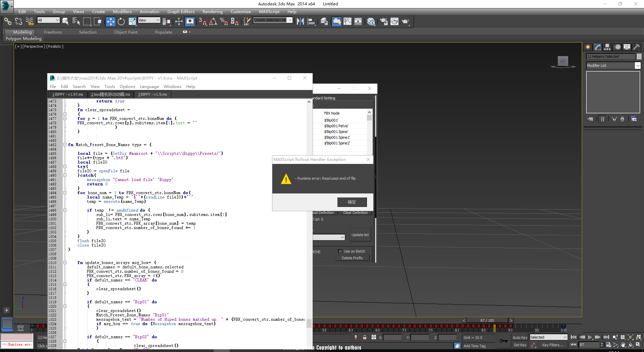Click the Zoom Extents All icon
Screen dimensions: 644x352
coord(638,337)
